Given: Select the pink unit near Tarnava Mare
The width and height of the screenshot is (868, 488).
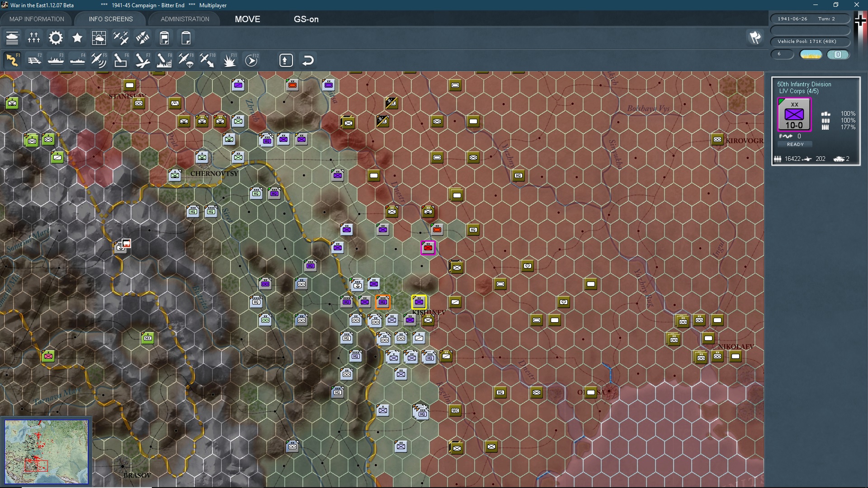Looking at the screenshot, I should pos(48,356).
